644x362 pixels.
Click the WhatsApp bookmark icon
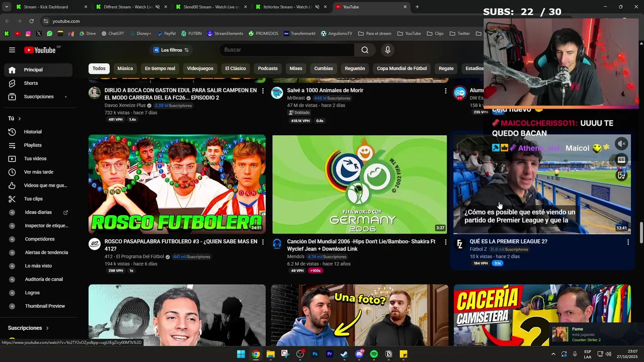49,34
